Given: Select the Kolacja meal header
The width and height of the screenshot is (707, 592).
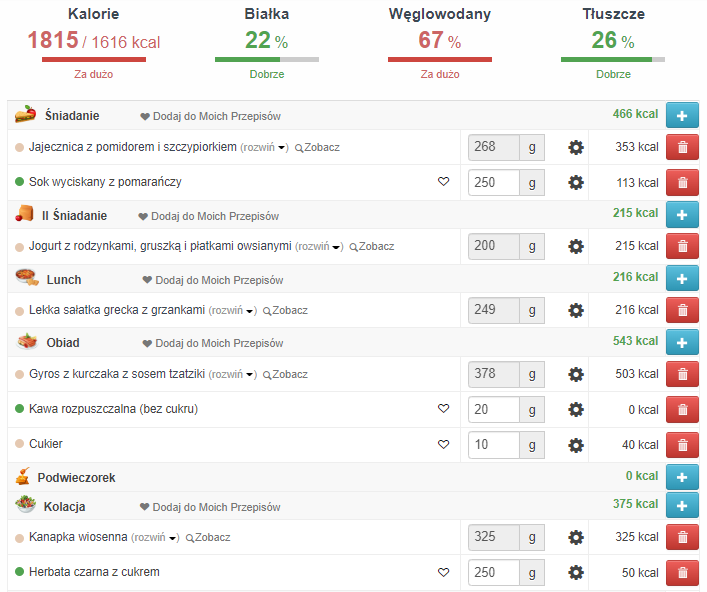Looking at the screenshot, I should pyautogui.click(x=64, y=507).
